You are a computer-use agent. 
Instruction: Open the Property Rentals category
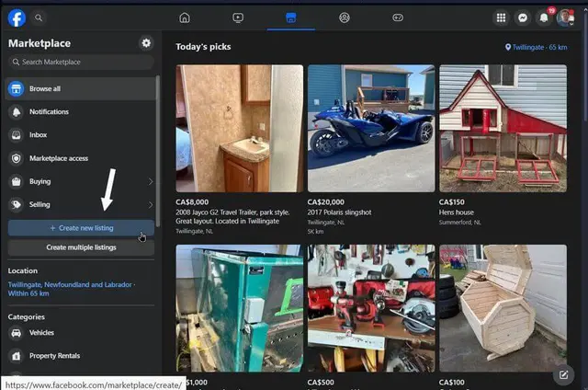(x=80, y=356)
